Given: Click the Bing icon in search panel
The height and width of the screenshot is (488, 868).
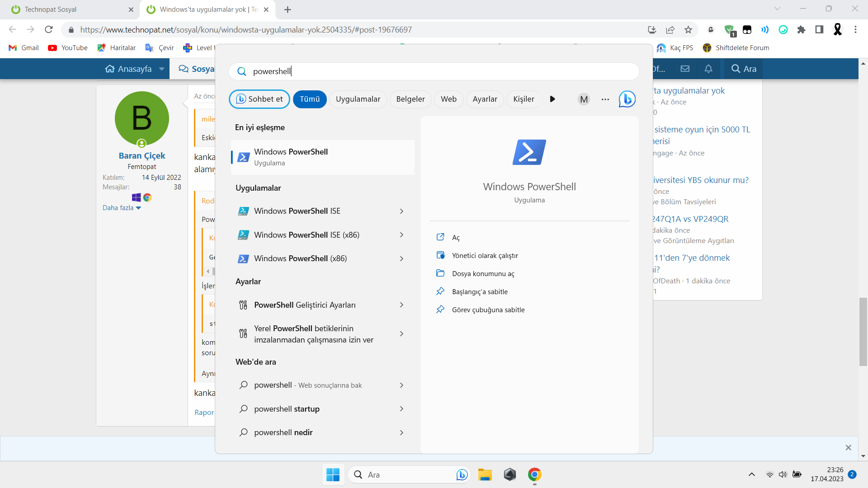Looking at the screenshot, I should click(x=627, y=99).
